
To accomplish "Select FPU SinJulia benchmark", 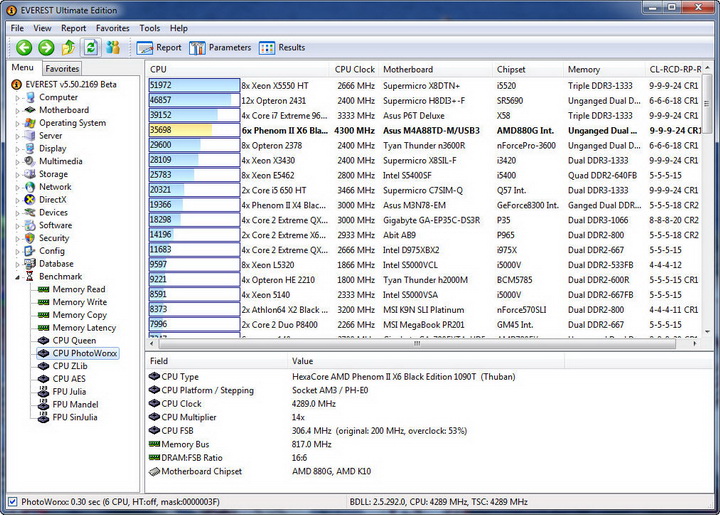I will 75,417.
